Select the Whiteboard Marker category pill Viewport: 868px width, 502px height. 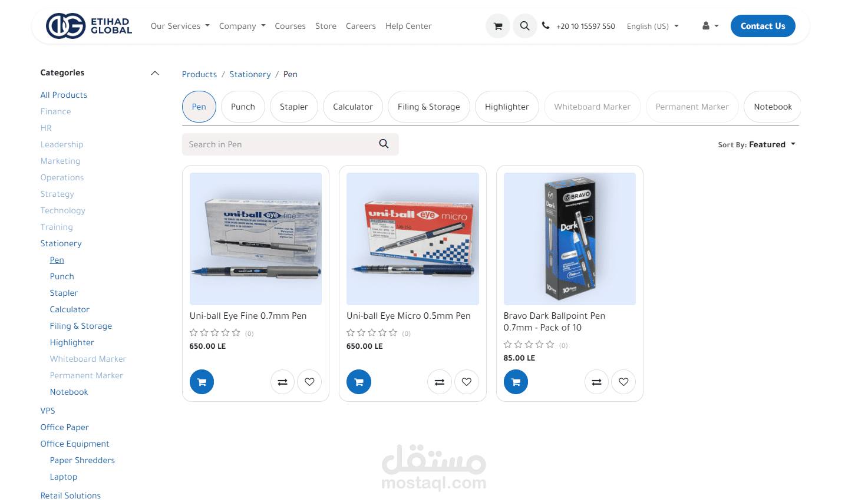pyautogui.click(x=592, y=107)
